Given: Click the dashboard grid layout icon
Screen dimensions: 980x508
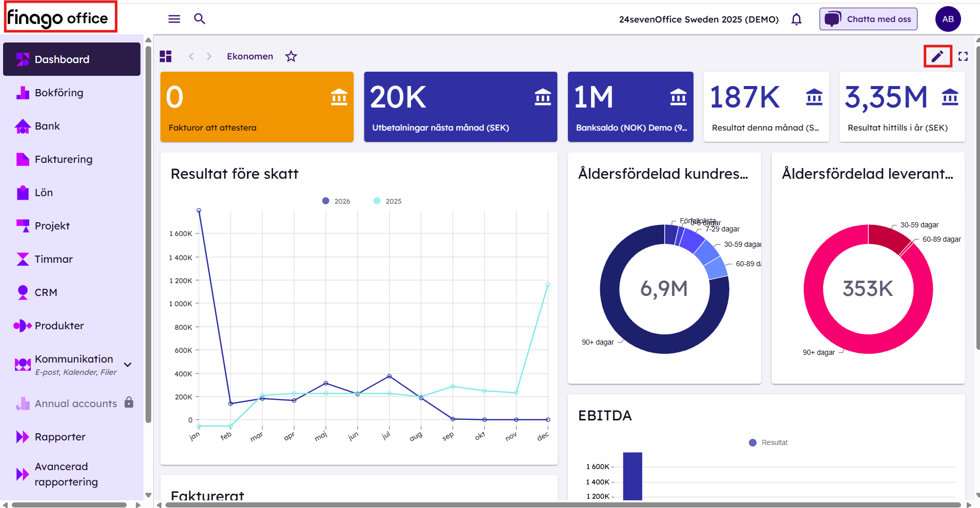Looking at the screenshot, I should (x=166, y=56).
